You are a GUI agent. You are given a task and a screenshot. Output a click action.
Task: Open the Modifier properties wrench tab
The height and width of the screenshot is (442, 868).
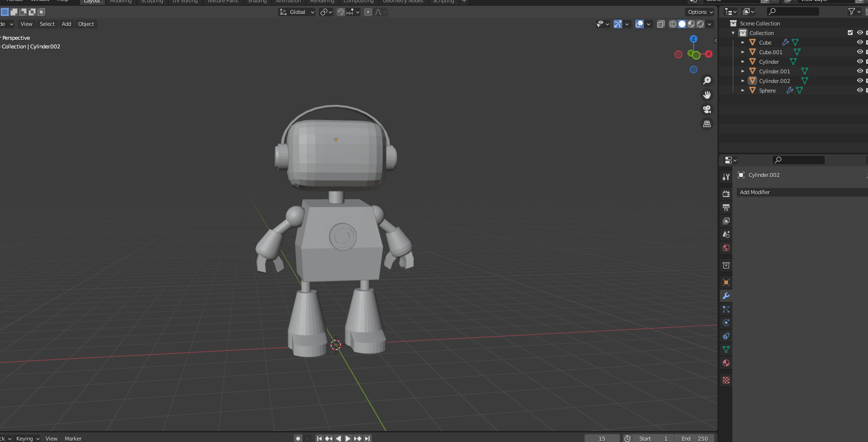point(726,296)
